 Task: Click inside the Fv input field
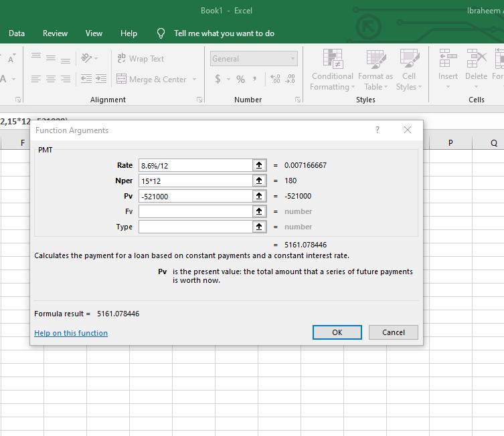tap(195, 211)
